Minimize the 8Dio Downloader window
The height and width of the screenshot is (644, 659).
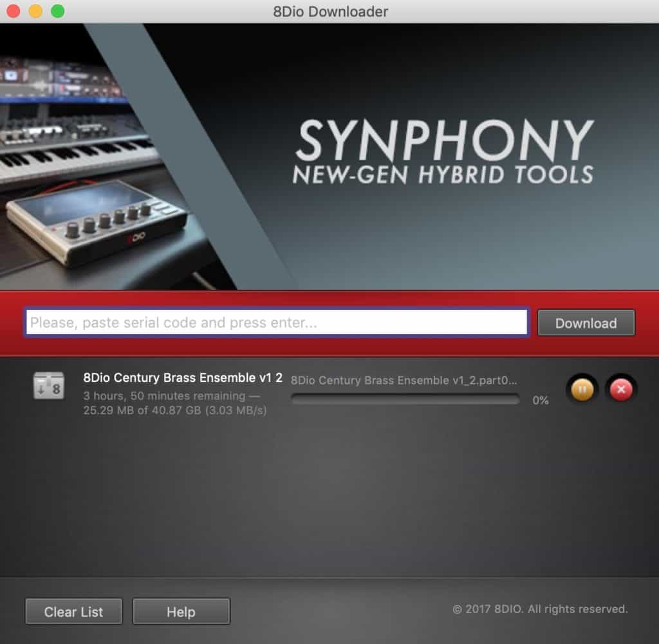coord(35,11)
